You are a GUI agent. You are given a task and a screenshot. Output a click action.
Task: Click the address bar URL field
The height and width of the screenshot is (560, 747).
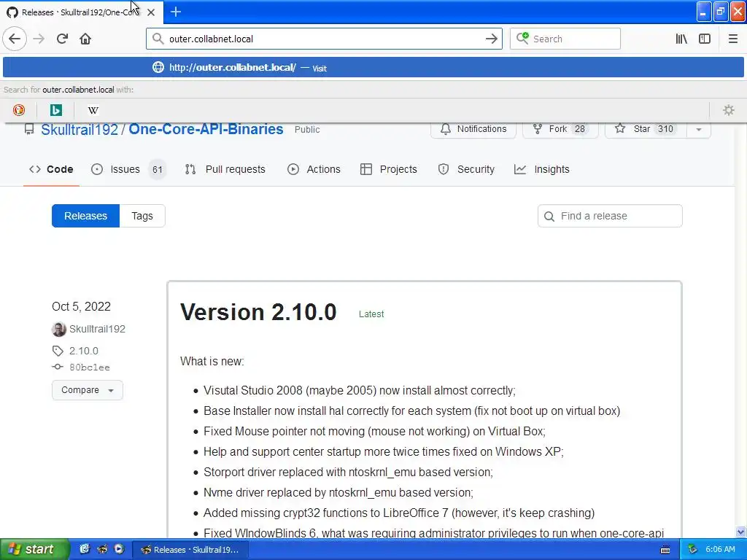(324, 39)
